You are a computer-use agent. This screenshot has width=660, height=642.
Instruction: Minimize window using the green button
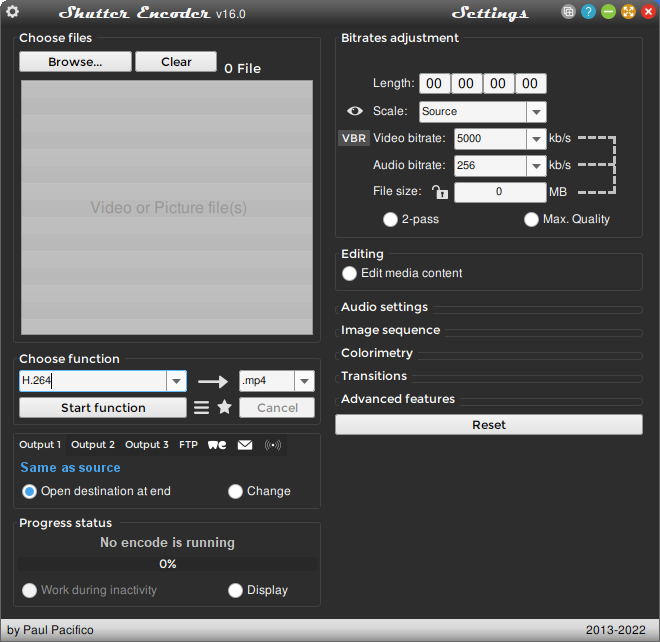(608, 12)
